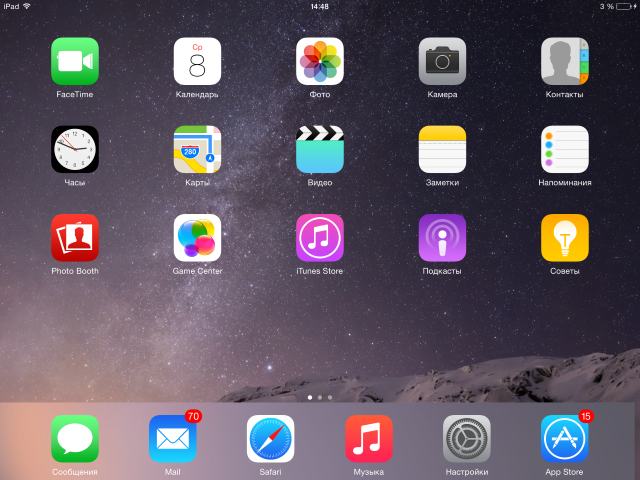Open the Заметки notes app
Image resolution: width=640 pixels, height=480 pixels.
(442, 149)
